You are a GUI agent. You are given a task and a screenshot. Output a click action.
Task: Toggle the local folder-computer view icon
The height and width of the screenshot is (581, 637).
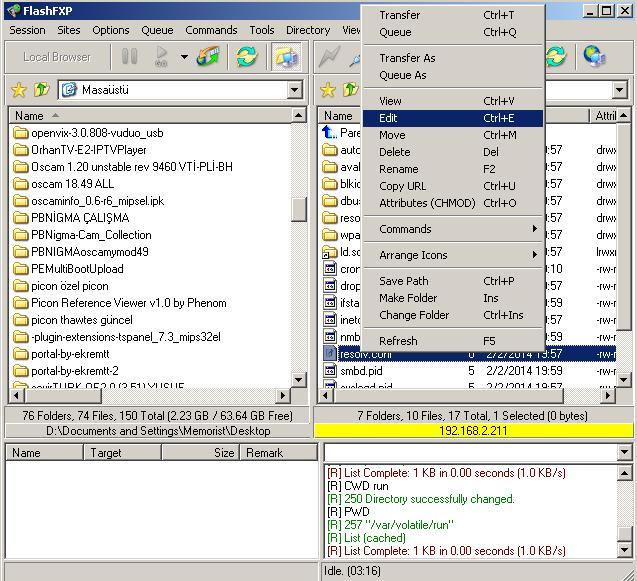287,57
